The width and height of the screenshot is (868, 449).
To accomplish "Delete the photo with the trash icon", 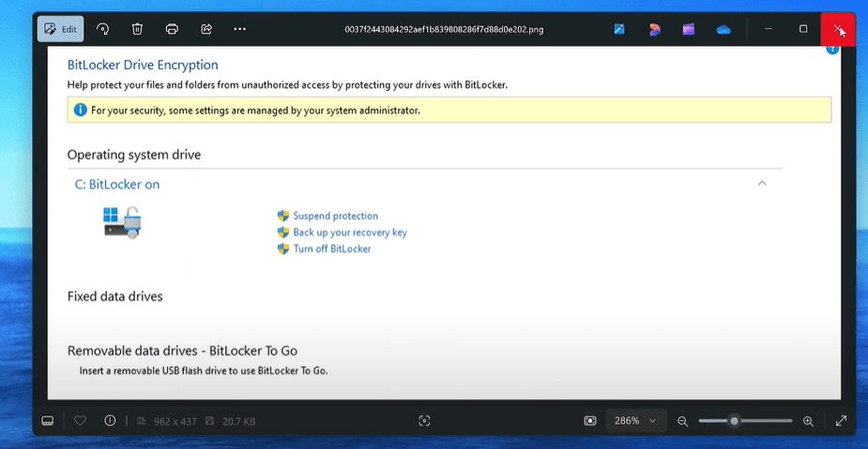I will pos(137,29).
